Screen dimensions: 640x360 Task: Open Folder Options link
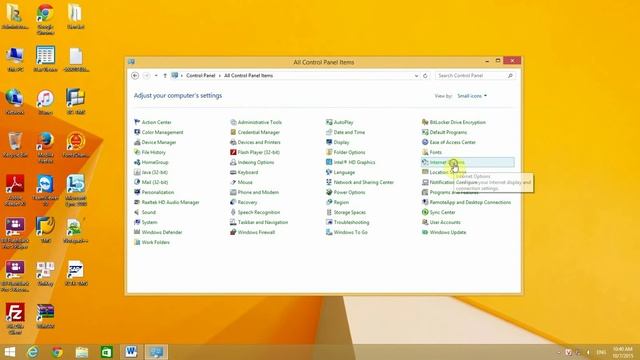(349, 152)
